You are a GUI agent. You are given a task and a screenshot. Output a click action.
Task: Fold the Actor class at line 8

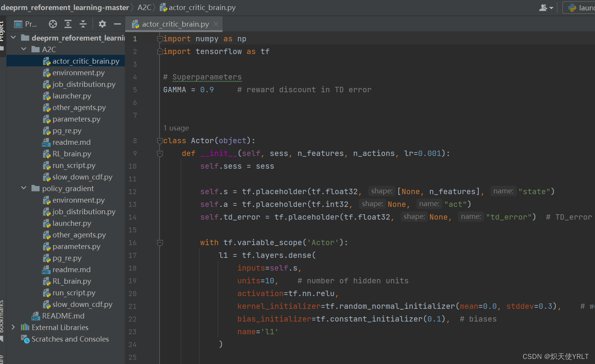point(160,141)
